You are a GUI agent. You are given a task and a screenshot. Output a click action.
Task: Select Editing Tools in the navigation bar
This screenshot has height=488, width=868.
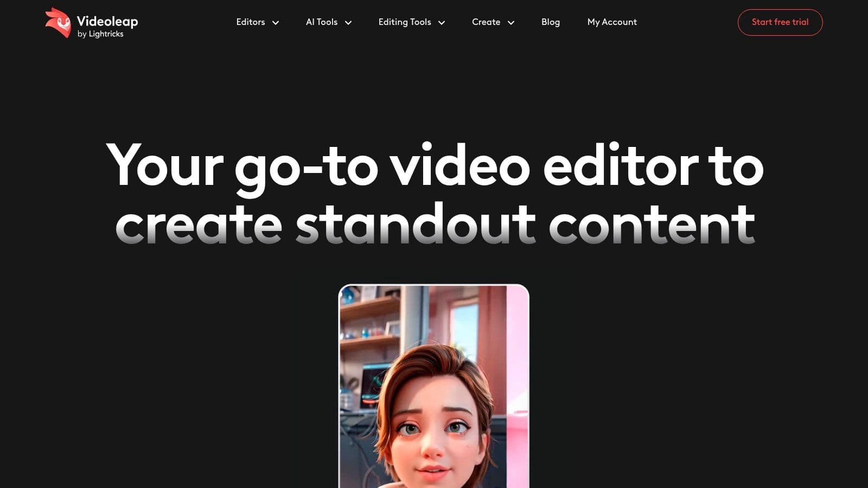click(405, 22)
